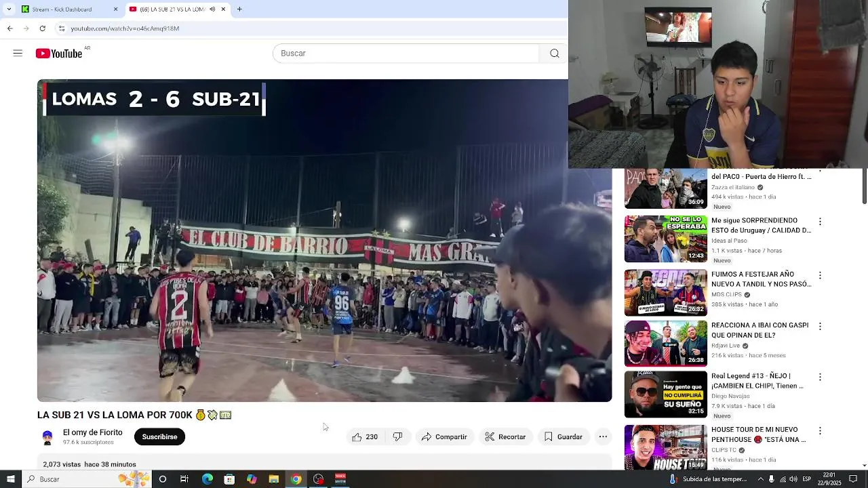Open options for MDS CLIPS Tandil video
Viewport: 868px width, 488px height.
tap(820, 276)
